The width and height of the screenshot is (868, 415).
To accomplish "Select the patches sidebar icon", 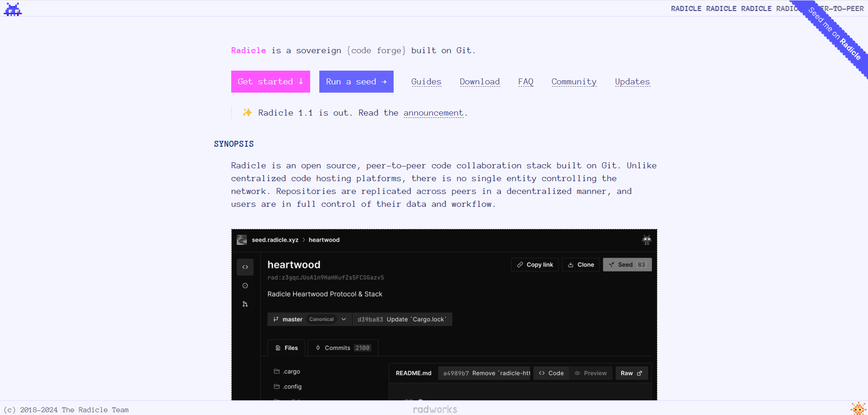I will pyautogui.click(x=245, y=304).
